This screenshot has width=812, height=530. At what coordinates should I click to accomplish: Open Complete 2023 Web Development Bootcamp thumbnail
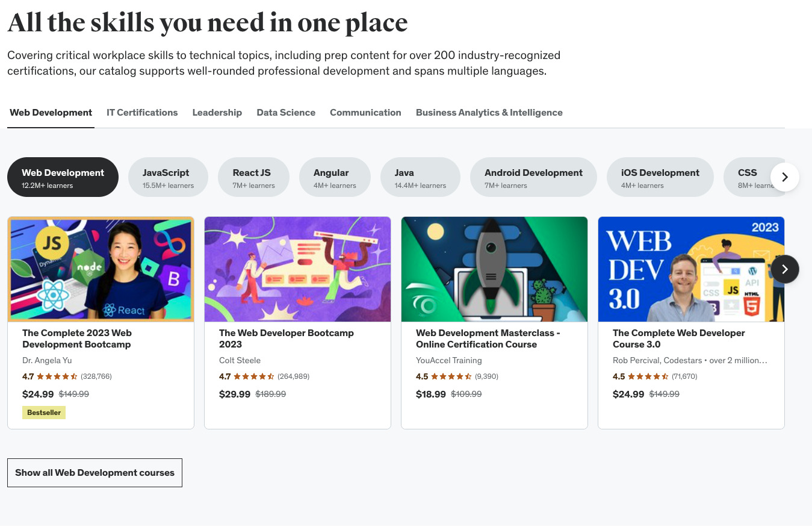click(101, 269)
